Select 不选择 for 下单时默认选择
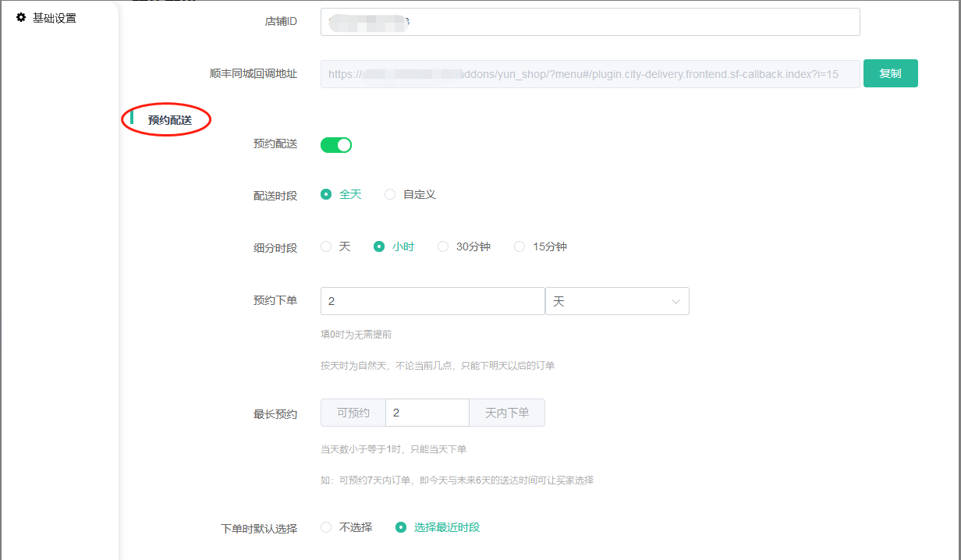This screenshot has height=560, width=961. pyautogui.click(x=327, y=528)
